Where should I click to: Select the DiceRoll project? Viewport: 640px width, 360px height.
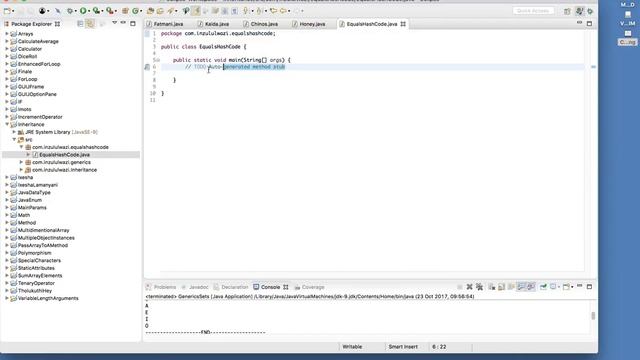(27, 56)
